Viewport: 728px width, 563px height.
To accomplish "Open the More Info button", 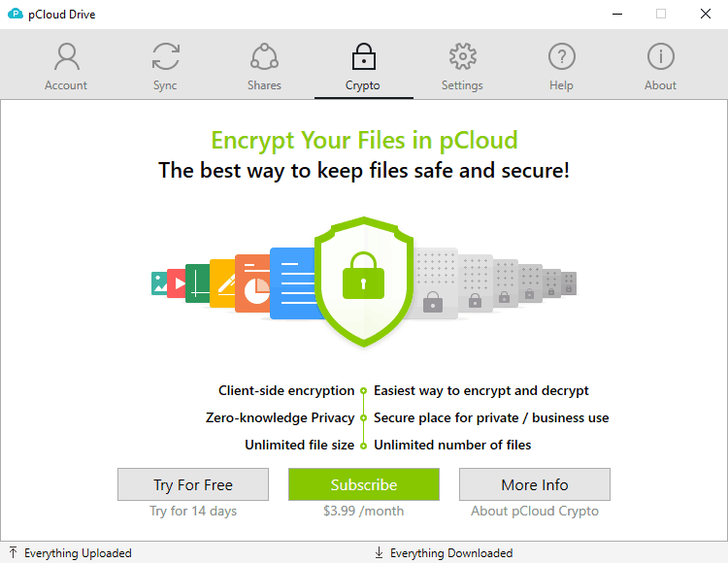I will [x=535, y=484].
